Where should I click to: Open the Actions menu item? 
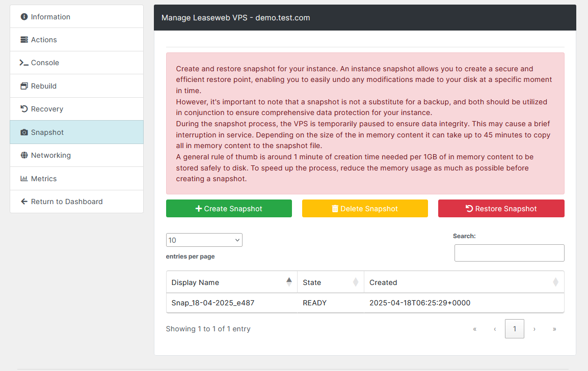point(76,40)
